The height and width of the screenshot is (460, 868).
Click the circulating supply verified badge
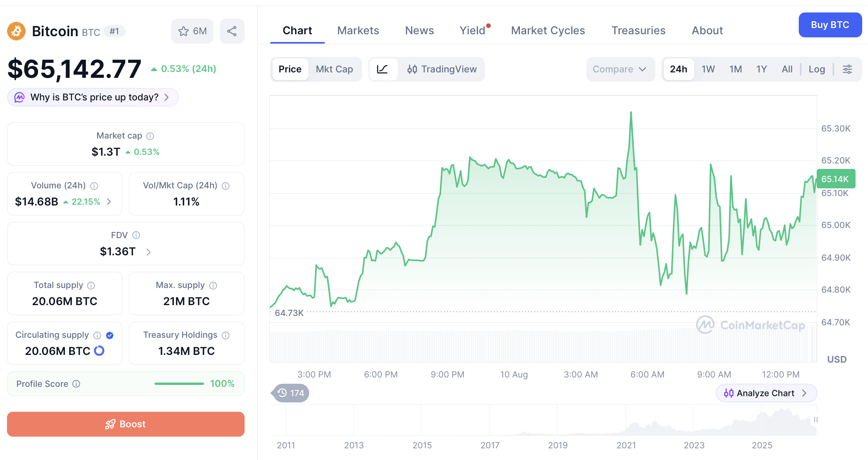[110, 335]
